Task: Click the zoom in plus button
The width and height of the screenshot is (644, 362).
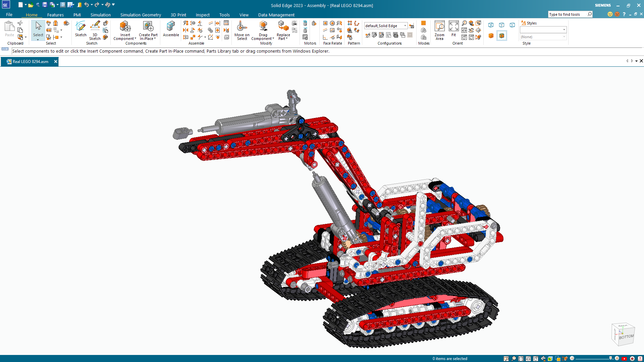Action: pos(617,358)
